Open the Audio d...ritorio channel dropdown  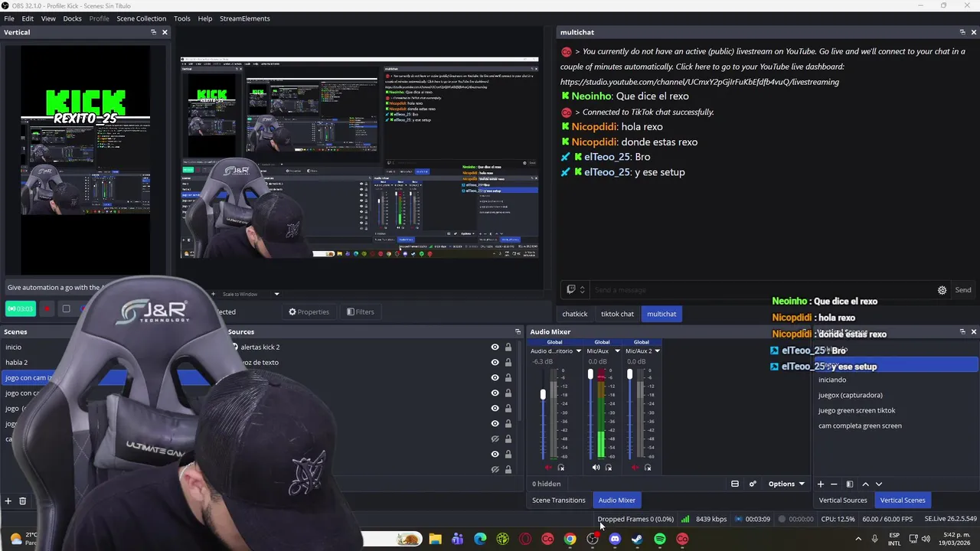[578, 351]
